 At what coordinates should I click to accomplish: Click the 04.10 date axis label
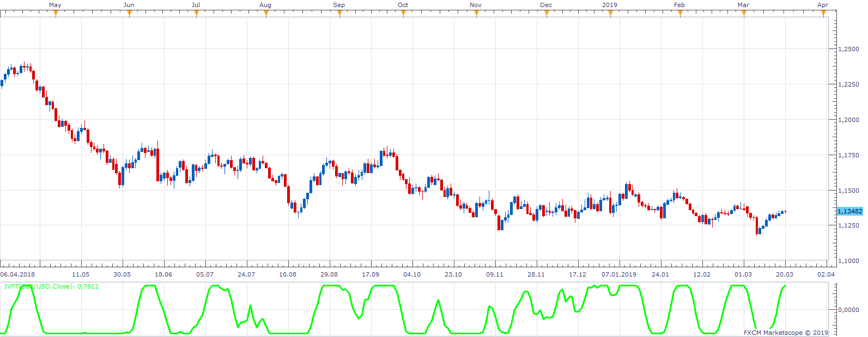click(x=412, y=274)
